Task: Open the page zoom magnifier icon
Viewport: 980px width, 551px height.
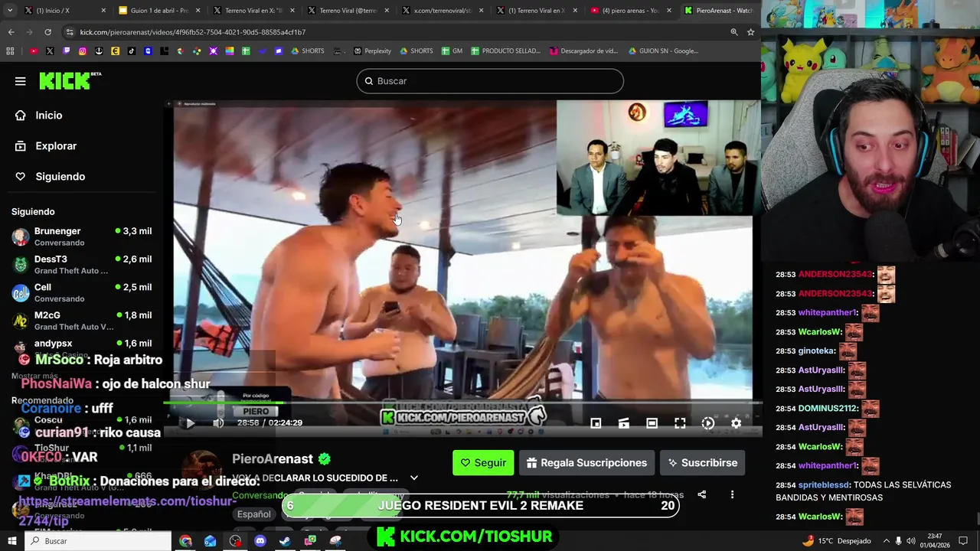Action: coord(734,32)
